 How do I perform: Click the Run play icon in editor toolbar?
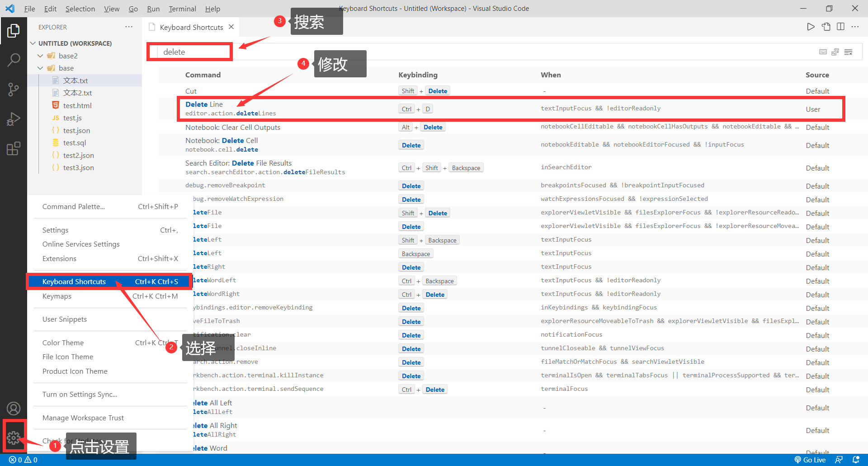coord(811,27)
